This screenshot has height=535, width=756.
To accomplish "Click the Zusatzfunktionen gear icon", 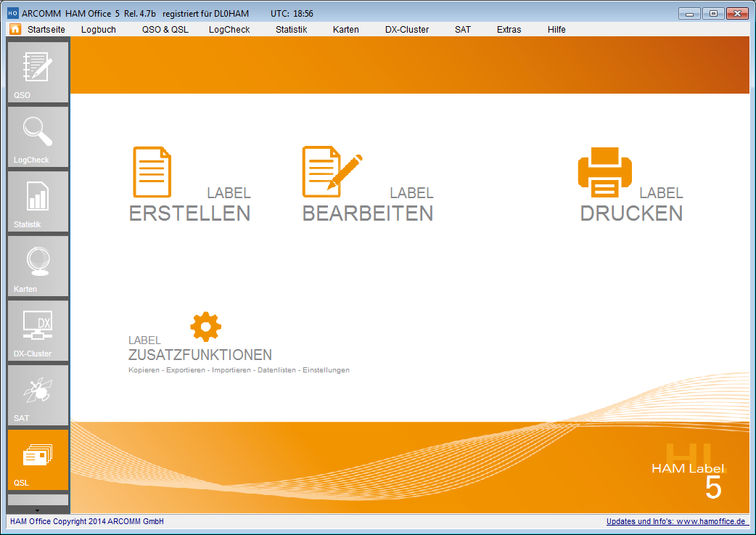I will pyautogui.click(x=206, y=327).
